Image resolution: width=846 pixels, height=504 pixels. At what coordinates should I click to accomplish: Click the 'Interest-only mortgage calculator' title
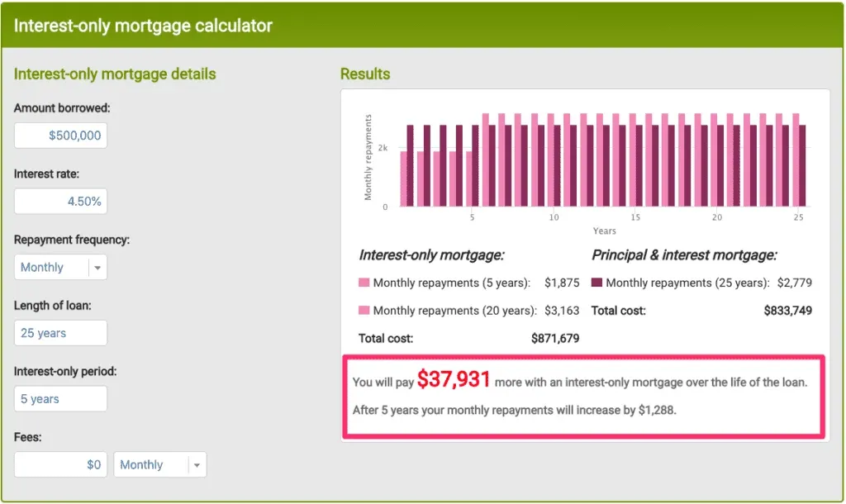click(143, 26)
